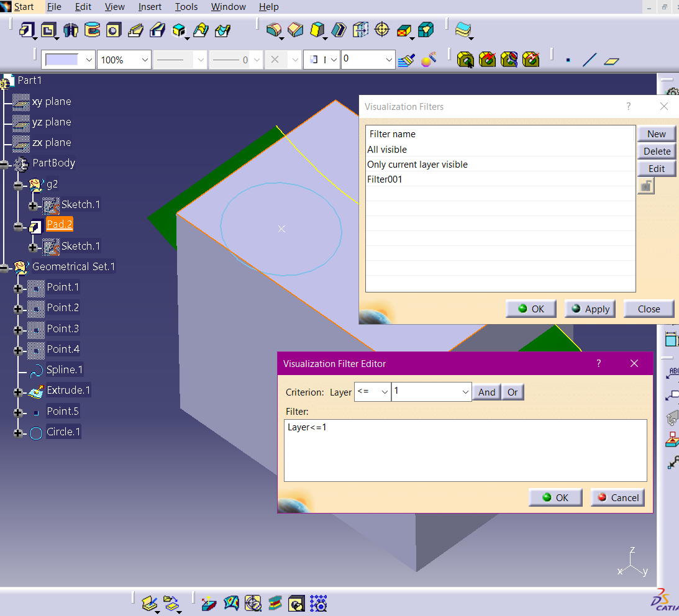Click the colored surface analysis icon
This screenshot has width=679, height=616.
pos(231,602)
